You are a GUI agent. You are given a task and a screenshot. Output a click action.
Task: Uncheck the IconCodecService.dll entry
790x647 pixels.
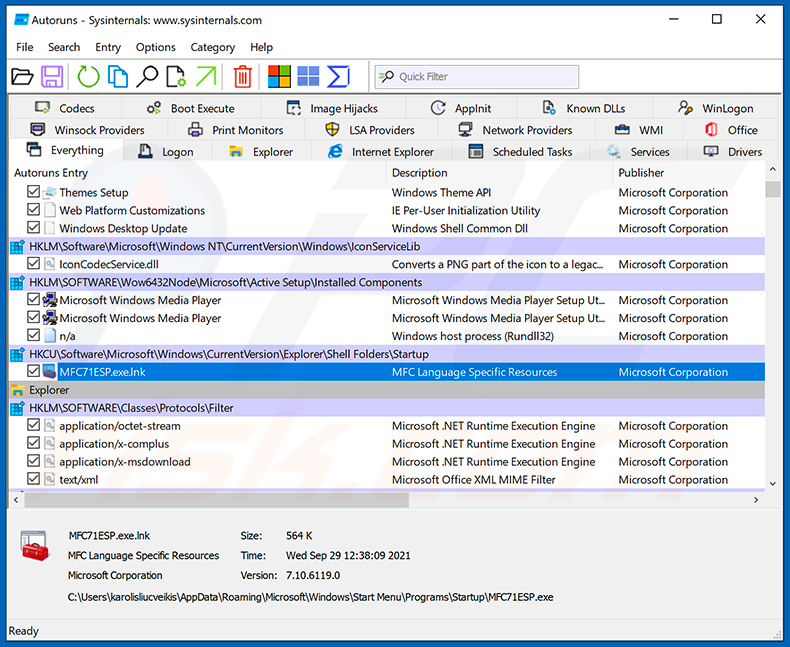coord(33,264)
